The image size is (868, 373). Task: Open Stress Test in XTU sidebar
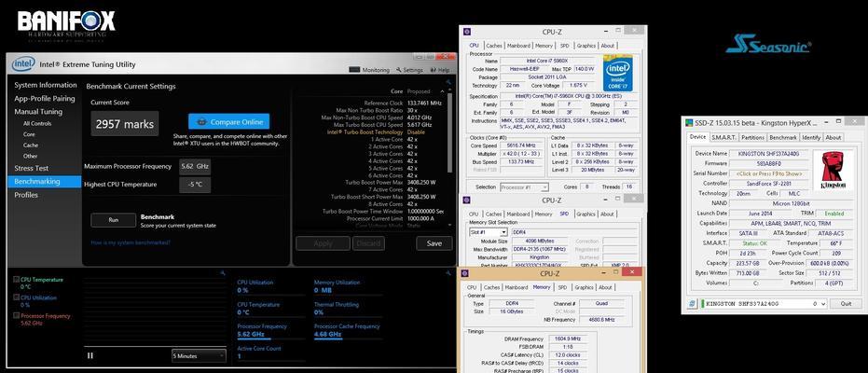(x=31, y=168)
